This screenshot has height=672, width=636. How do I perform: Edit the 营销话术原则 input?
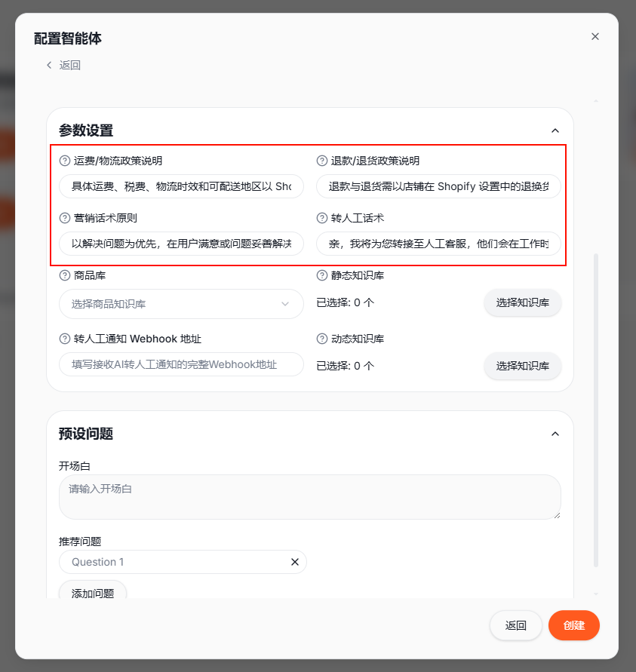pyautogui.click(x=181, y=244)
